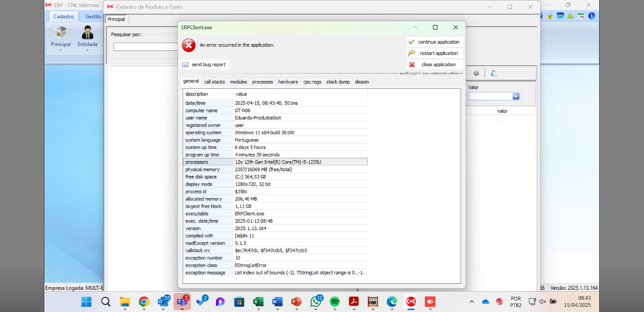This screenshot has width=644, height=312.
Task: Click the Entidade person icon
Action: pos(87,33)
